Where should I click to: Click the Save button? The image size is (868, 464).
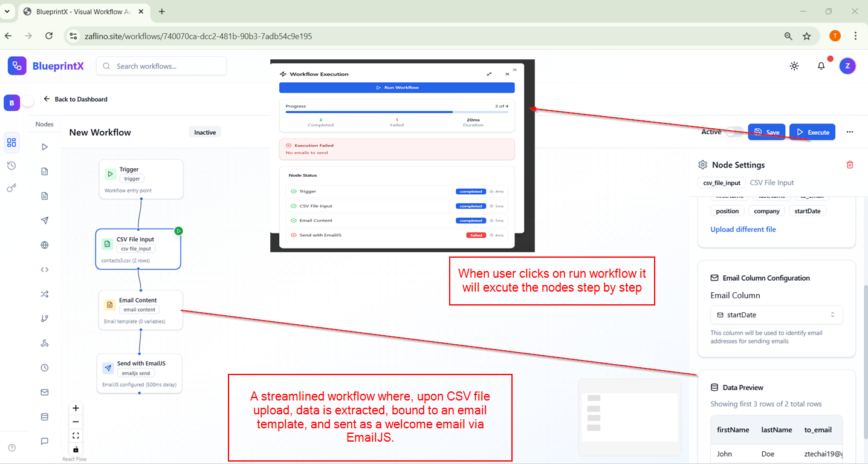(766, 132)
